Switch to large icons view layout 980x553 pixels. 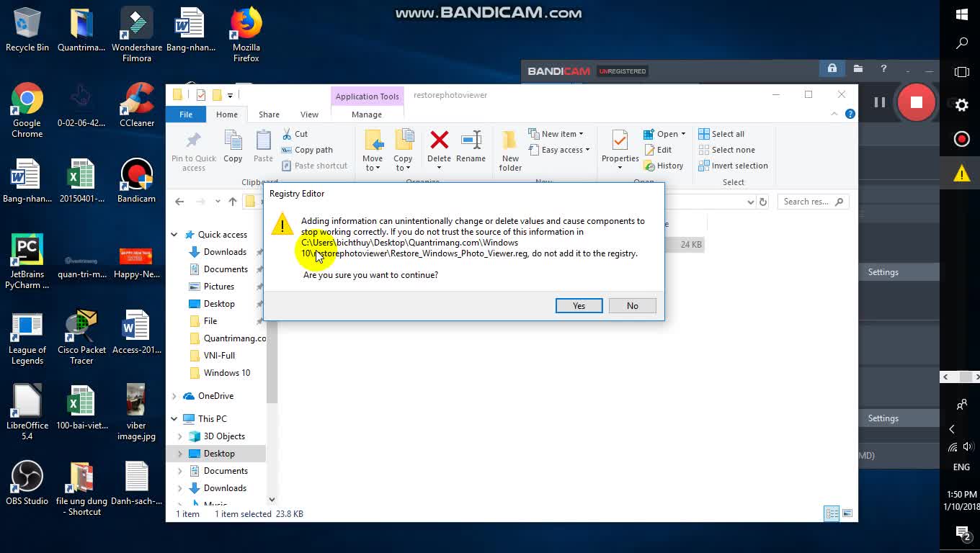click(x=847, y=513)
